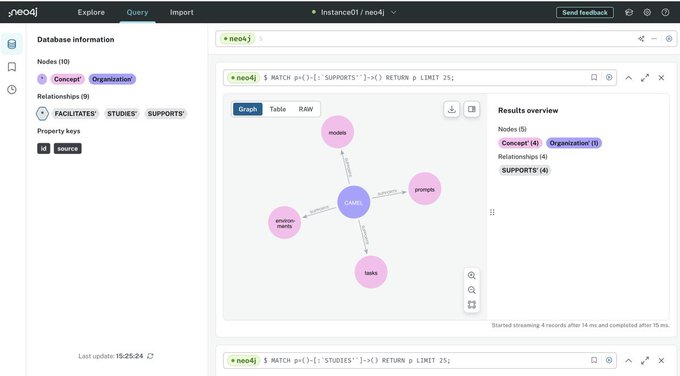Click the Send feedback button
Screen dimensions: 680x376
(585, 13)
